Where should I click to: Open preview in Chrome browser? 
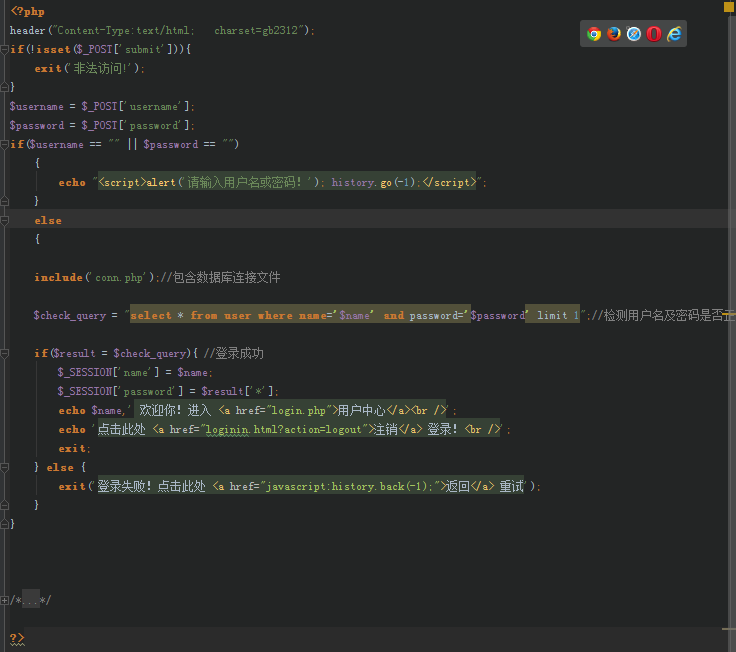click(x=594, y=34)
